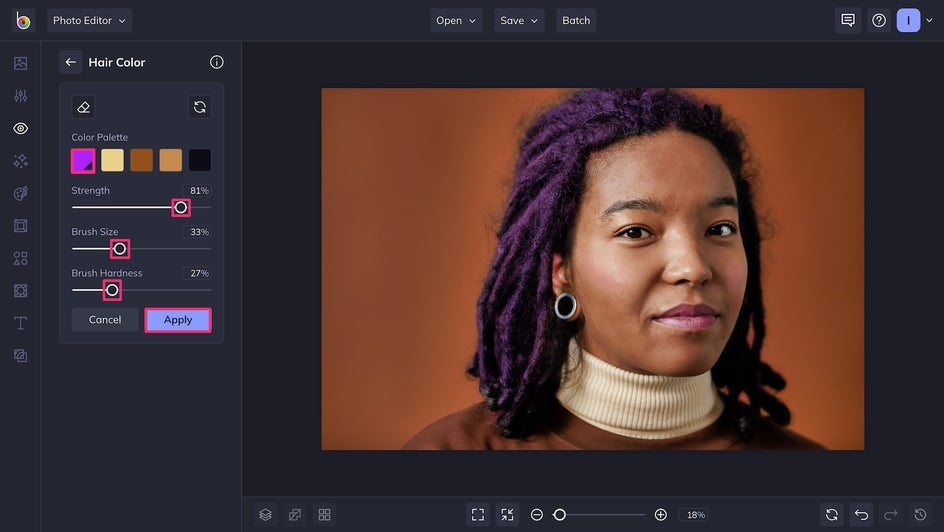This screenshot has height=532, width=944.
Task: Click the collapse fullscreen arrows icon
Action: (x=508, y=515)
